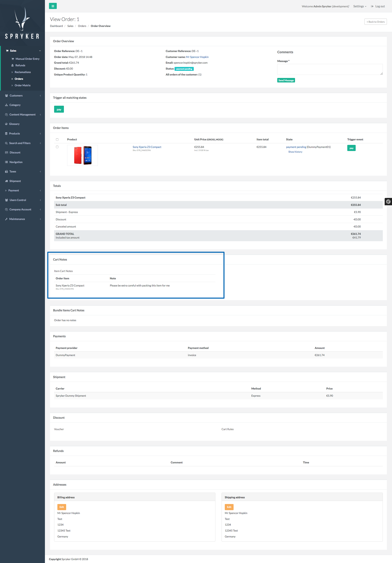Expand the Products sidebar menu

[14, 134]
